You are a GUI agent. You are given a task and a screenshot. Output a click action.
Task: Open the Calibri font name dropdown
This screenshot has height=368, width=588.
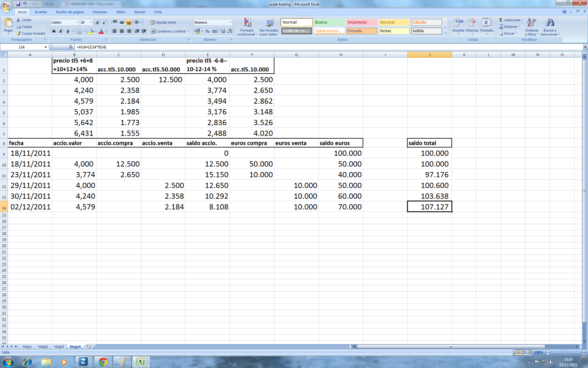coord(77,22)
